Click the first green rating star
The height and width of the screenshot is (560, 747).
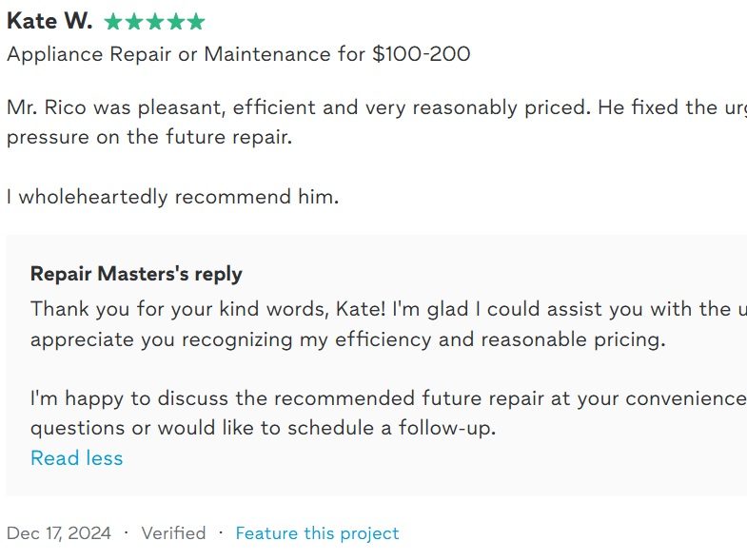tap(113, 22)
